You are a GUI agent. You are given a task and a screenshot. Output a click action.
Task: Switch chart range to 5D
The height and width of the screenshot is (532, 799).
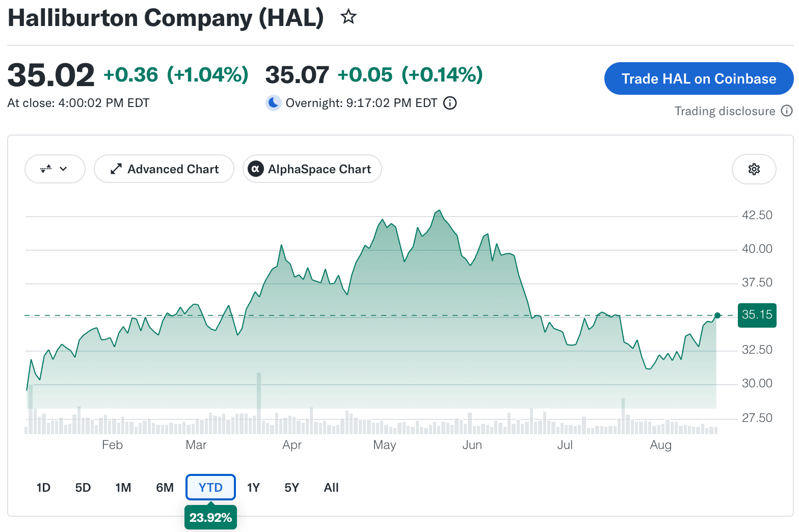tap(83, 488)
